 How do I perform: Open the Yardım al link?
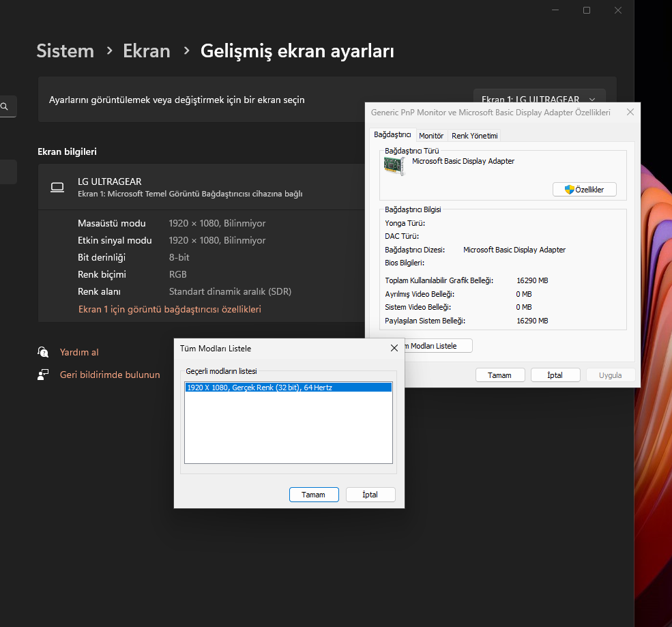79,352
